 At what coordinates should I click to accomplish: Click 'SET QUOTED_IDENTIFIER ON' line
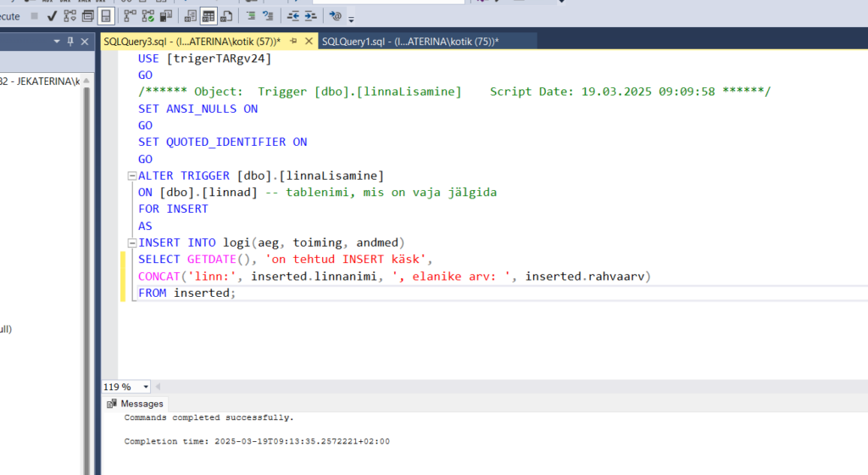223,142
